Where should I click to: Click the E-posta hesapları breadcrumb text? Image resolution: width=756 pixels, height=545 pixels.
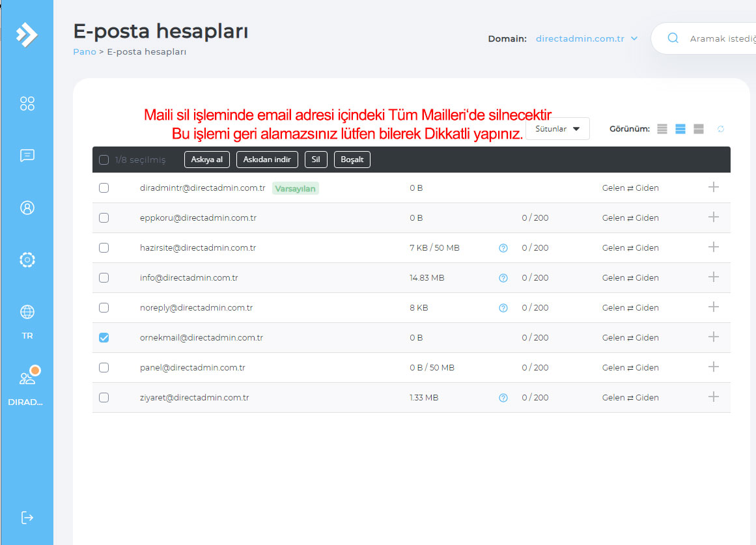point(147,51)
